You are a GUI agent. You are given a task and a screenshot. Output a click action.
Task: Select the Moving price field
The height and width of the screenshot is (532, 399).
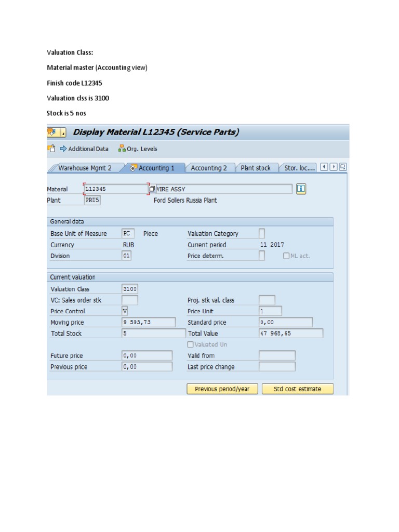[148, 323]
